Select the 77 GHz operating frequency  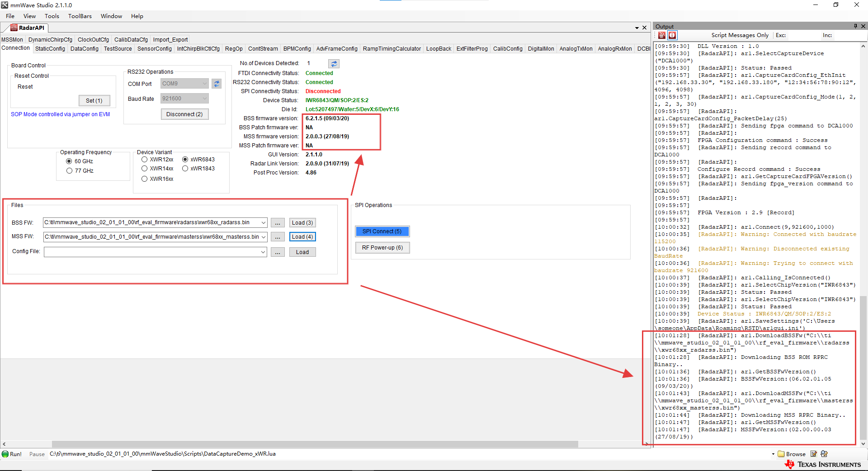pos(69,171)
